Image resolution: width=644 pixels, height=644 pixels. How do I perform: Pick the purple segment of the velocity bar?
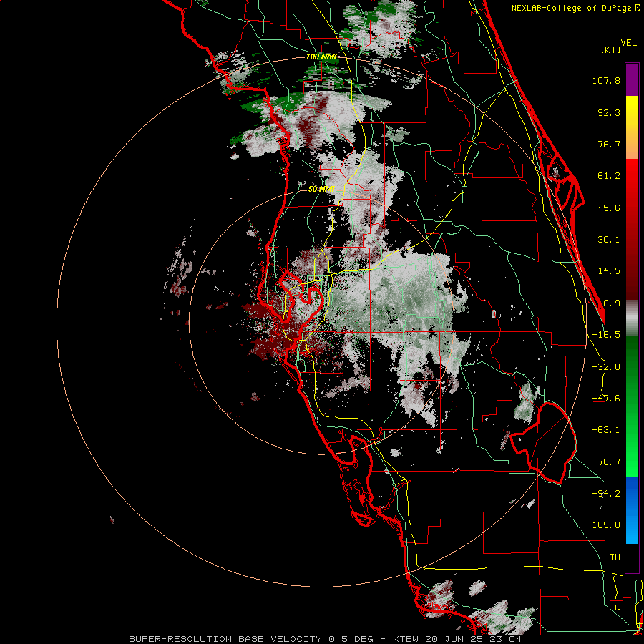click(x=632, y=79)
